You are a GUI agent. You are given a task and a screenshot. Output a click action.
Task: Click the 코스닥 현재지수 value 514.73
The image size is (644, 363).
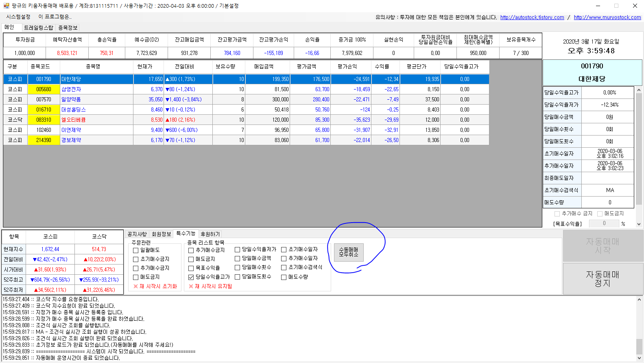tap(99, 249)
